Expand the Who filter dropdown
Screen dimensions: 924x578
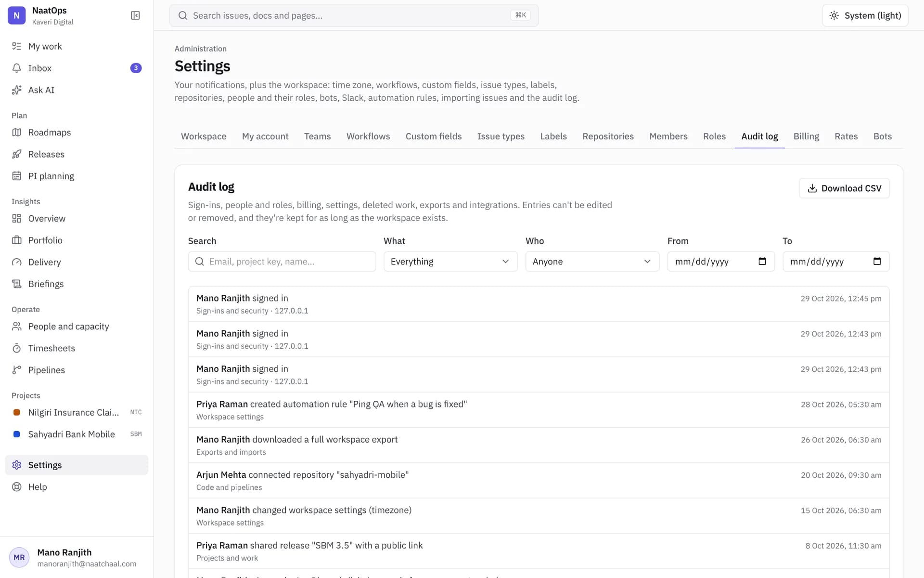(592, 261)
